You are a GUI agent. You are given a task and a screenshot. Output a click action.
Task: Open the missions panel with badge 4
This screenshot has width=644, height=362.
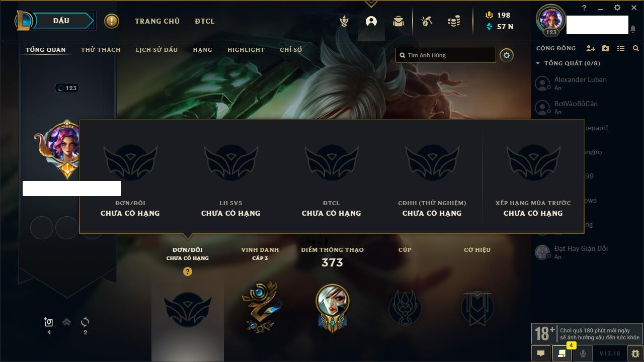coord(561,353)
